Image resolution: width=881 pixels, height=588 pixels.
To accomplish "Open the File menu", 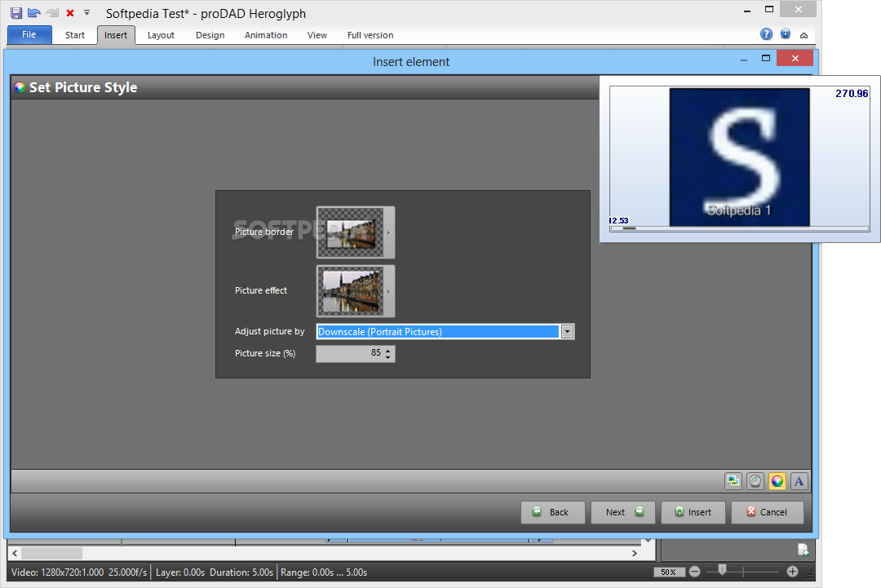I will tap(29, 35).
